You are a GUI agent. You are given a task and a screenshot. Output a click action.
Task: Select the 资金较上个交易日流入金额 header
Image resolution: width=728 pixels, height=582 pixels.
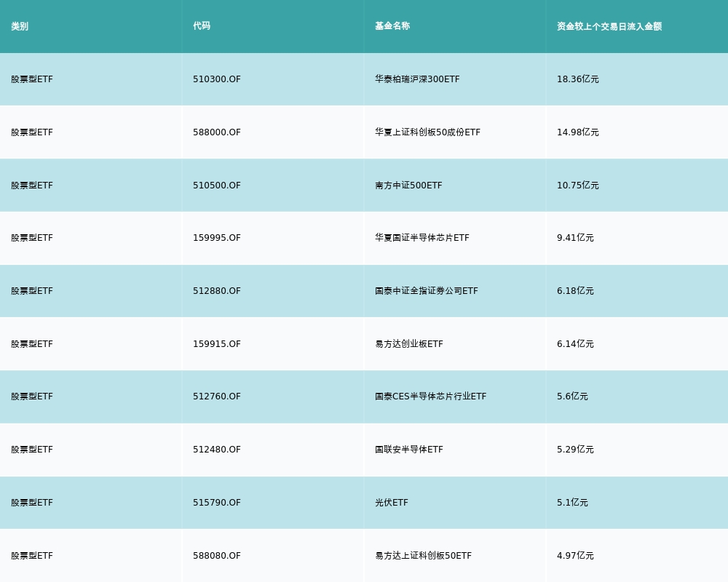[609, 26]
